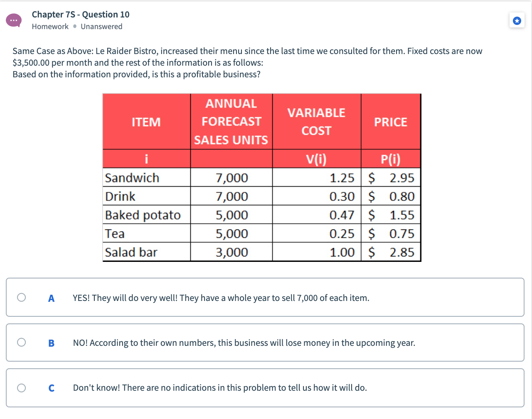Click the "Salad bar" item cell
The height and width of the screenshot is (419, 532).
click(147, 252)
